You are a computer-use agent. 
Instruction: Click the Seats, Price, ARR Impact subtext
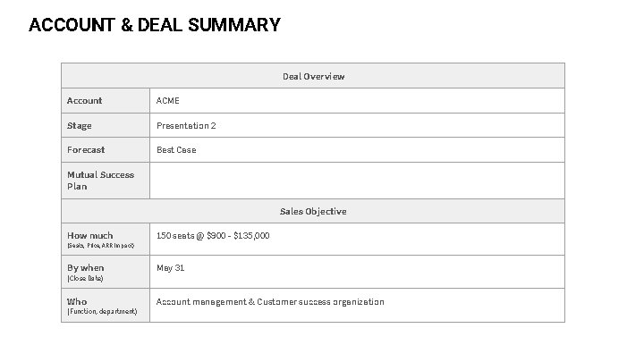coord(100,246)
